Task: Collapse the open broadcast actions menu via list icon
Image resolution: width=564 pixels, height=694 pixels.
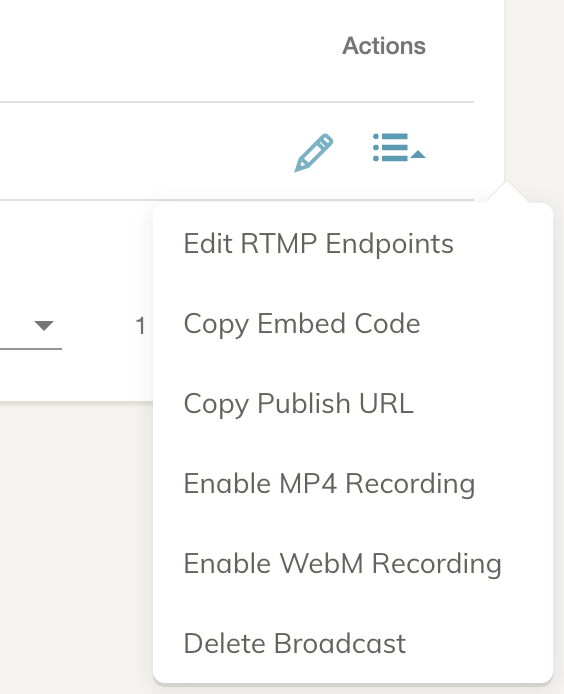Action: coord(398,147)
